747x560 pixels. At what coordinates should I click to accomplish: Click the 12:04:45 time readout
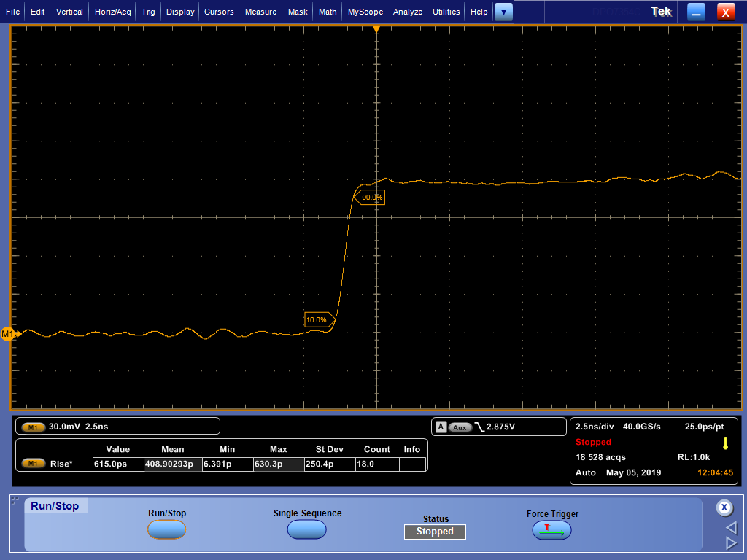[x=715, y=472]
